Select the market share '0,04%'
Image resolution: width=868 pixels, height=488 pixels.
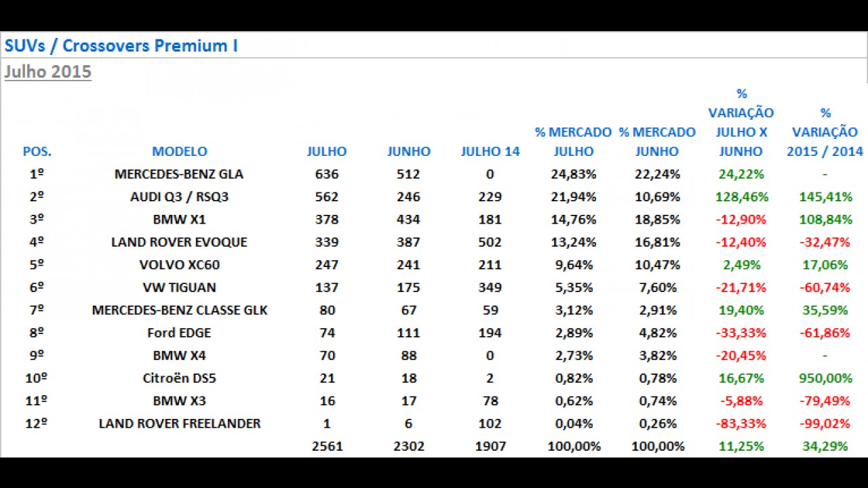(x=574, y=424)
